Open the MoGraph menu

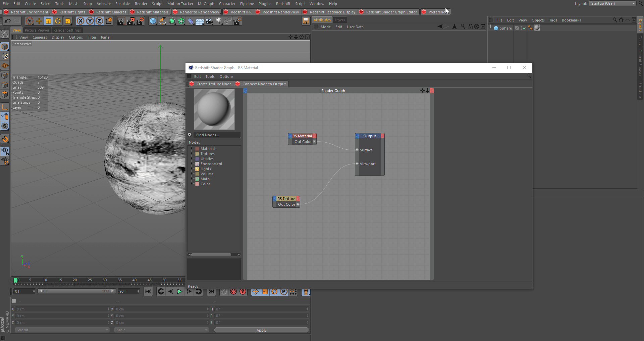click(206, 4)
